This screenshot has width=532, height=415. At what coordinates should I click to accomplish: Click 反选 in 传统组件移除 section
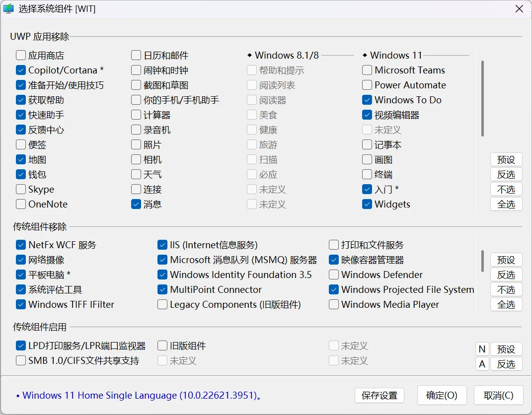[506, 275]
